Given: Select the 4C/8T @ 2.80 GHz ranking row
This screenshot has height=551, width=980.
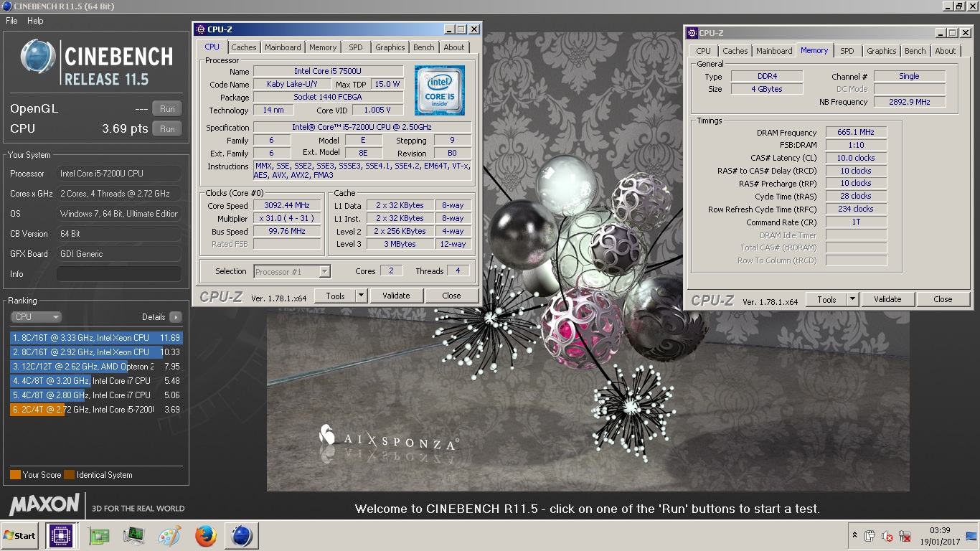Looking at the screenshot, I should (96, 395).
